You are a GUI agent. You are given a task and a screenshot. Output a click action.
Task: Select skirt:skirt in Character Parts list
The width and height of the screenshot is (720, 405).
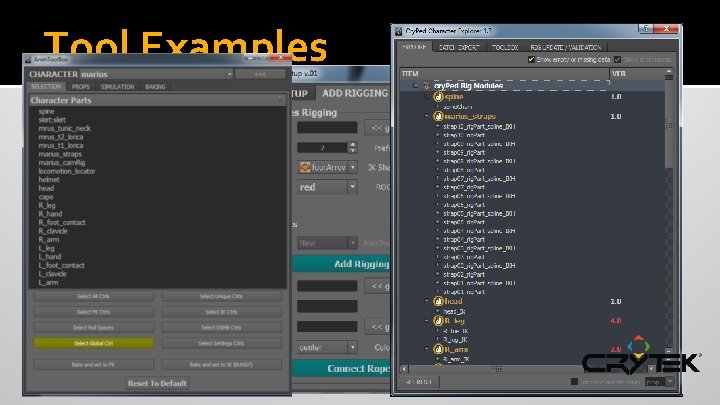point(52,120)
